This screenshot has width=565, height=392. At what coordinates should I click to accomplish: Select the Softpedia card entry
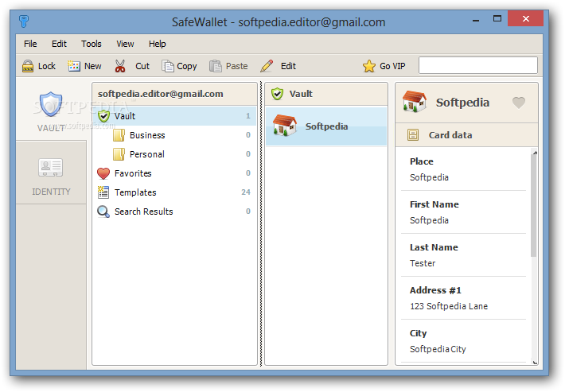(326, 126)
